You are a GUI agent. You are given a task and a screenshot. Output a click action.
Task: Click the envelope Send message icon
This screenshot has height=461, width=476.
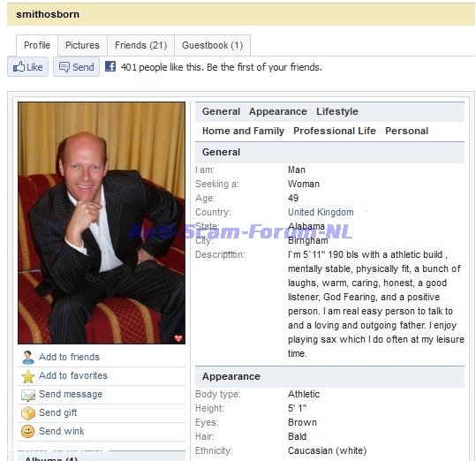pyautogui.click(x=28, y=395)
